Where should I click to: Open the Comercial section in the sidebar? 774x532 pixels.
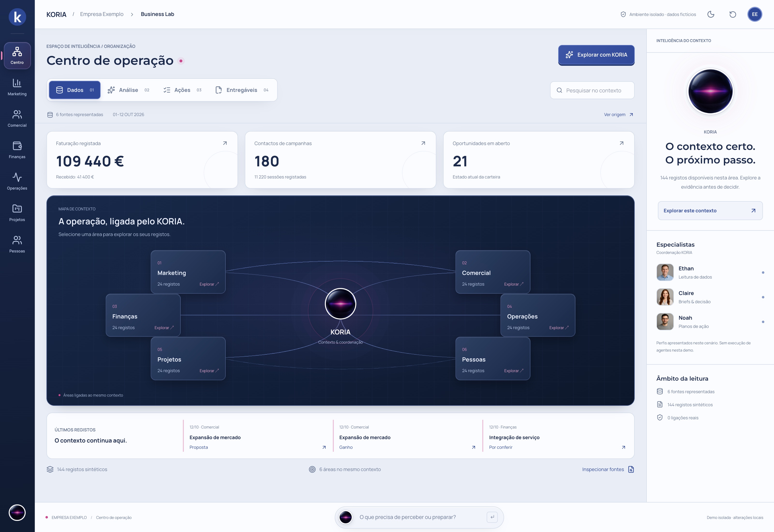[17, 118]
